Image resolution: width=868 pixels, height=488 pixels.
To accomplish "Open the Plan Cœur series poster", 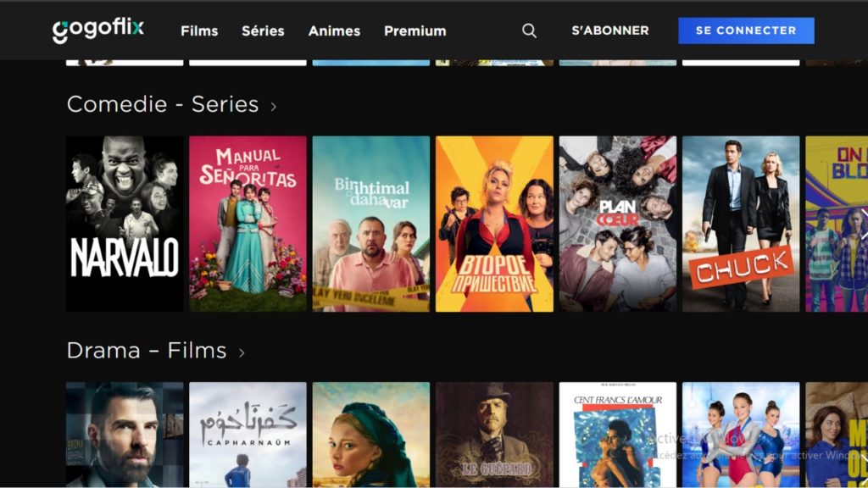I will click(x=618, y=224).
